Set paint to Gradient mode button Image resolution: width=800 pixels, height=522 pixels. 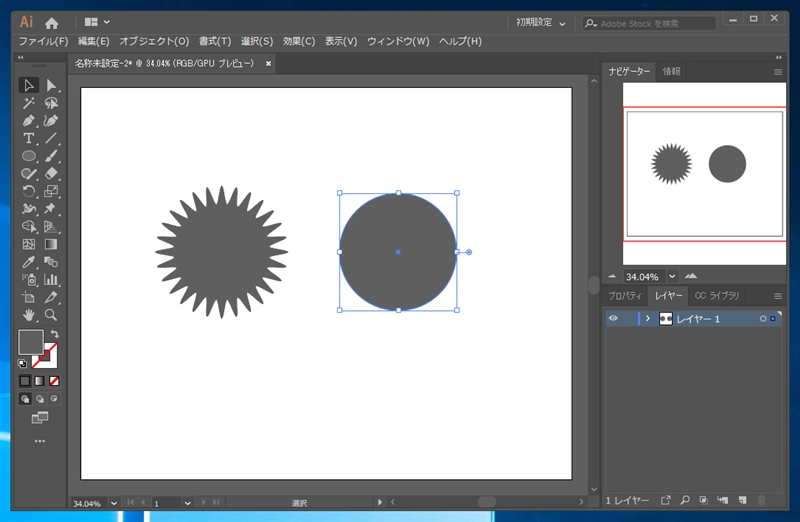point(40,381)
